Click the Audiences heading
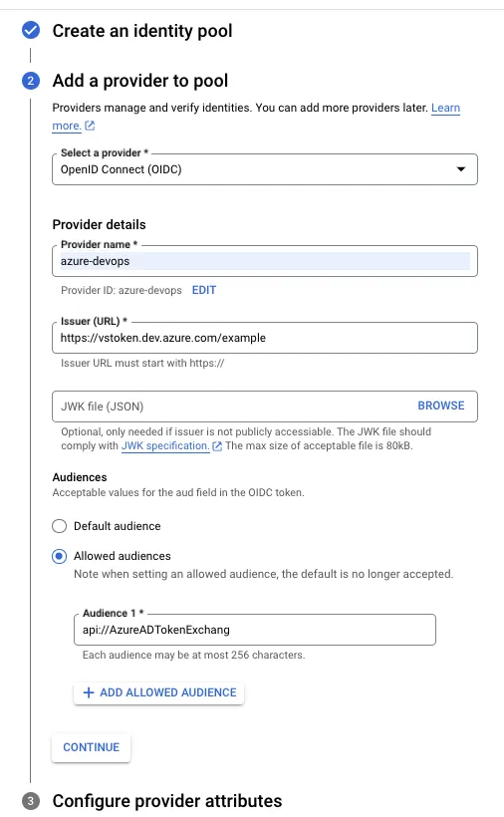Viewport: 504px width, 817px height. point(80,477)
